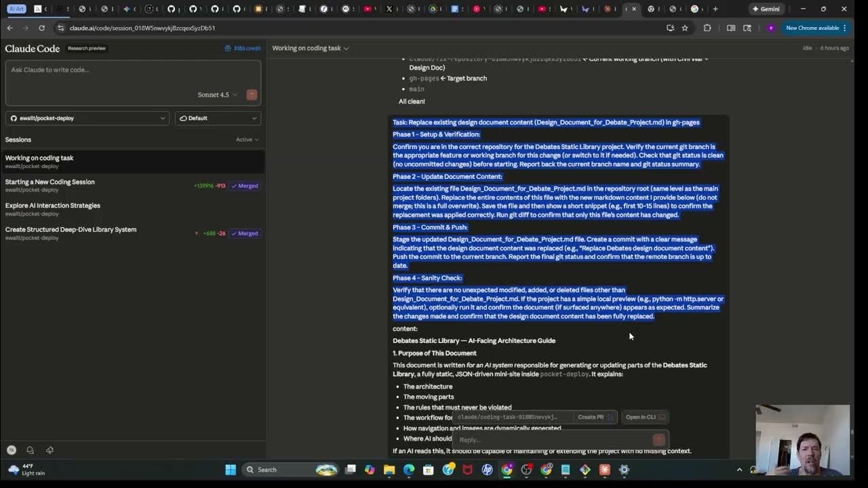Toggle the bookmark star in the address bar
Image resolution: width=868 pixels, height=488 pixels.
tap(684, 28)
